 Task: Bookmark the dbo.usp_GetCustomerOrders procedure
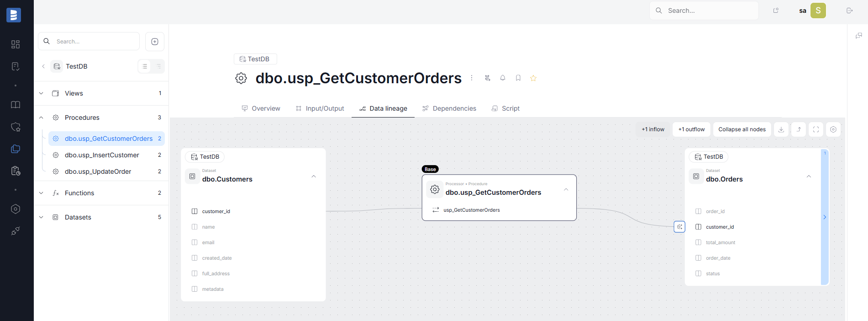click(x=518, y=78)
